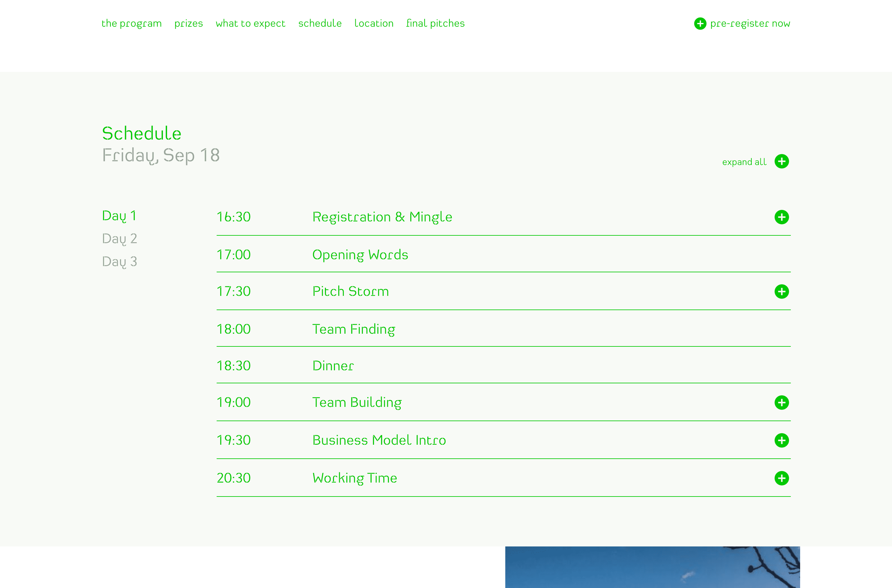Switch to the Day 2 schedule
Screen dimensions: 892x588
coord(119,239)
